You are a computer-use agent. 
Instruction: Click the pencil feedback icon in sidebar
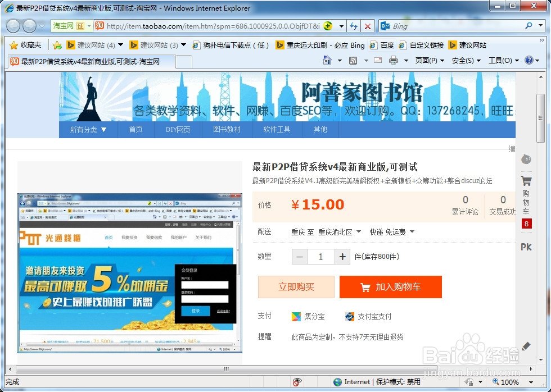point(526,346)
